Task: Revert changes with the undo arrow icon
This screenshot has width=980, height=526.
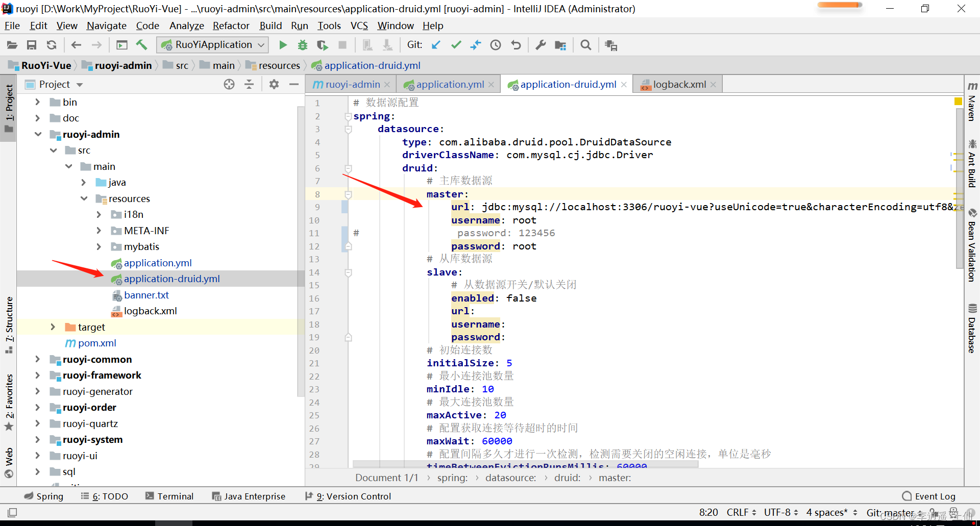Action: pyautogui.click(x=516, y=45)
